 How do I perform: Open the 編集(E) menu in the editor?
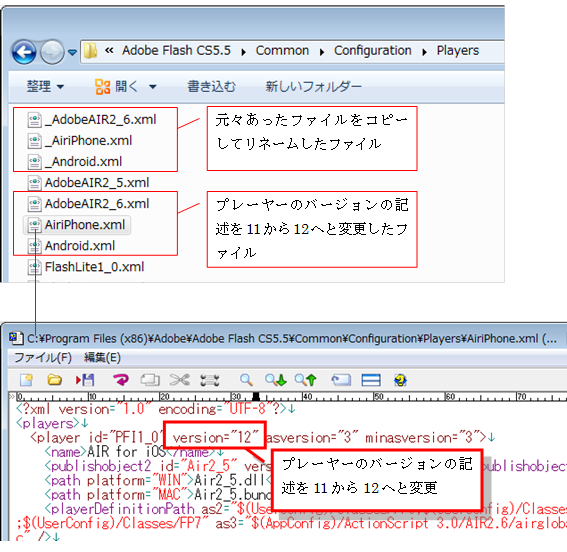(102, 358)
